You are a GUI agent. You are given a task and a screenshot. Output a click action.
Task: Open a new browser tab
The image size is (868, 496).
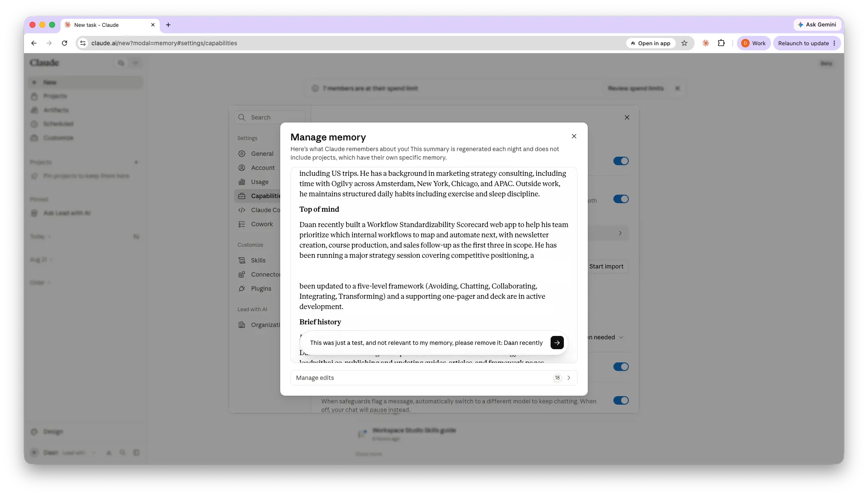pos(168,25)
